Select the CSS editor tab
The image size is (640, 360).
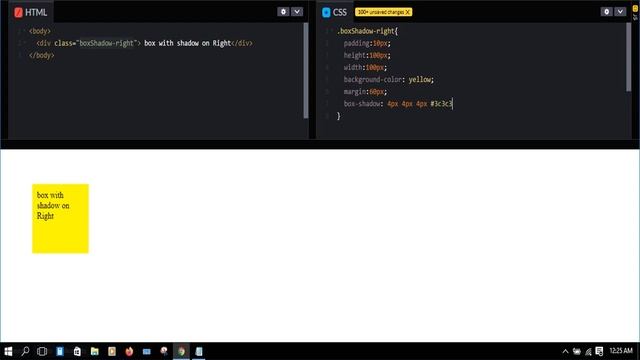335,12
